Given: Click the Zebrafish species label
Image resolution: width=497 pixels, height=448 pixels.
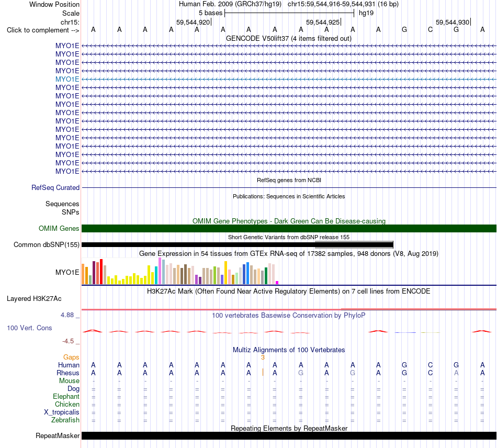Looking at the screenshot, I should (x=65, y=420).
